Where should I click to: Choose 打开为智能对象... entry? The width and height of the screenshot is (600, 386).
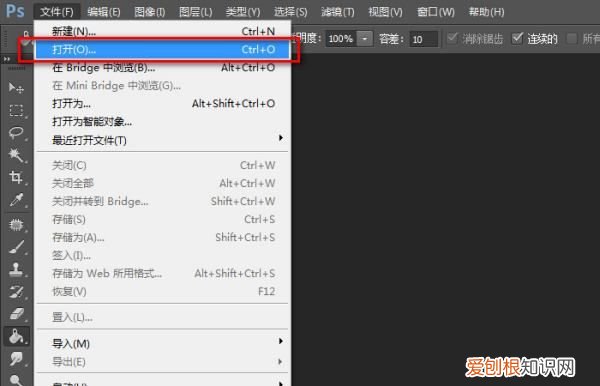coord(163,122)
